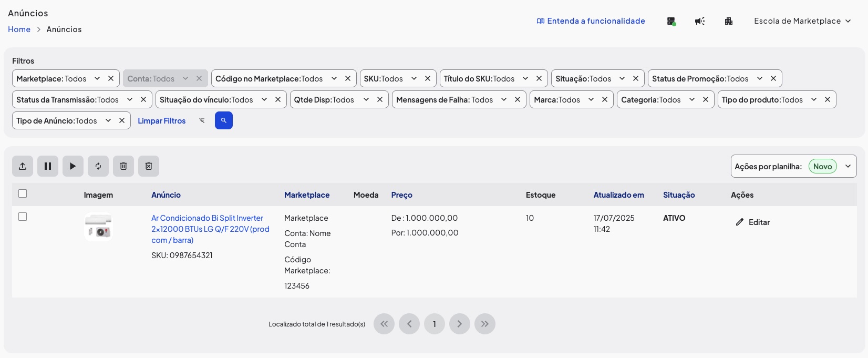Click the upload/export toolbar icon
The image size is (868, 358).
click(23, 166)
